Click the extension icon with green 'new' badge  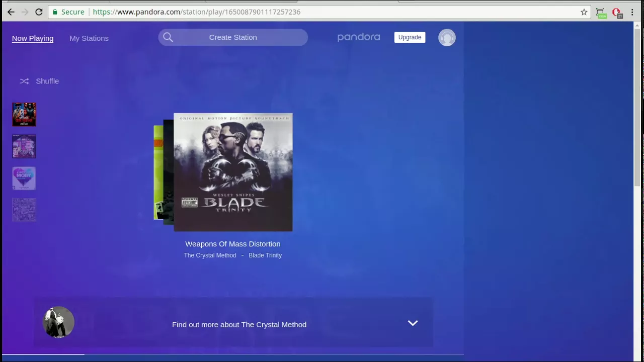[x=601, y=13]
